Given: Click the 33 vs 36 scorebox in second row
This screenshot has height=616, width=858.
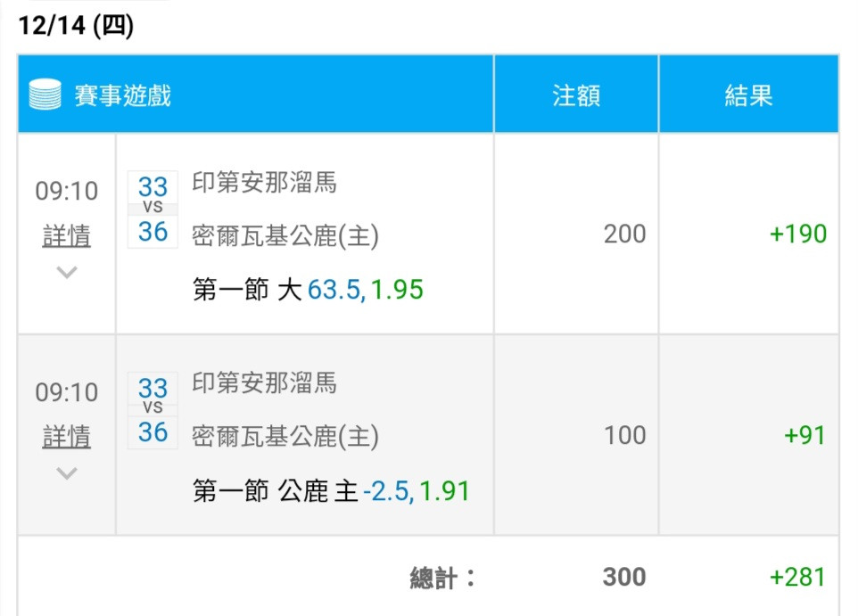Looking at the screenshot, I should 153,410.
